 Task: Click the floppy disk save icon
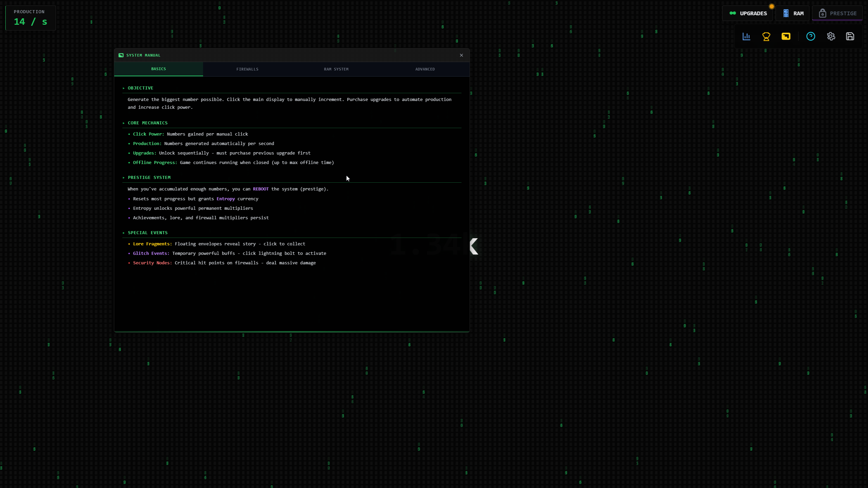(x=850, y=36)
